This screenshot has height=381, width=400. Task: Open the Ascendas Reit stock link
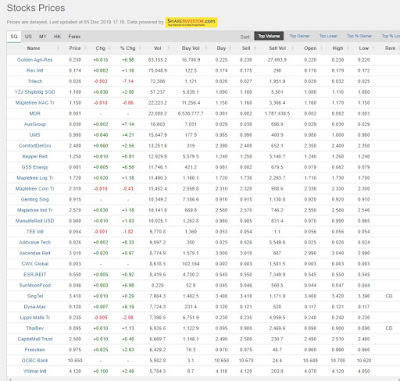[35, 253]
